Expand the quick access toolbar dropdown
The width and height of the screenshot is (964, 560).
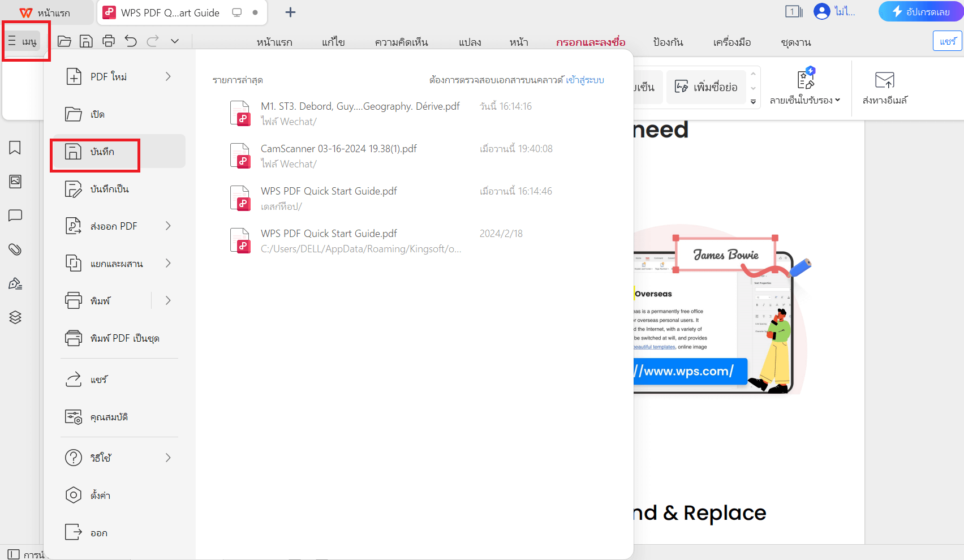click(x=175, y=41)
